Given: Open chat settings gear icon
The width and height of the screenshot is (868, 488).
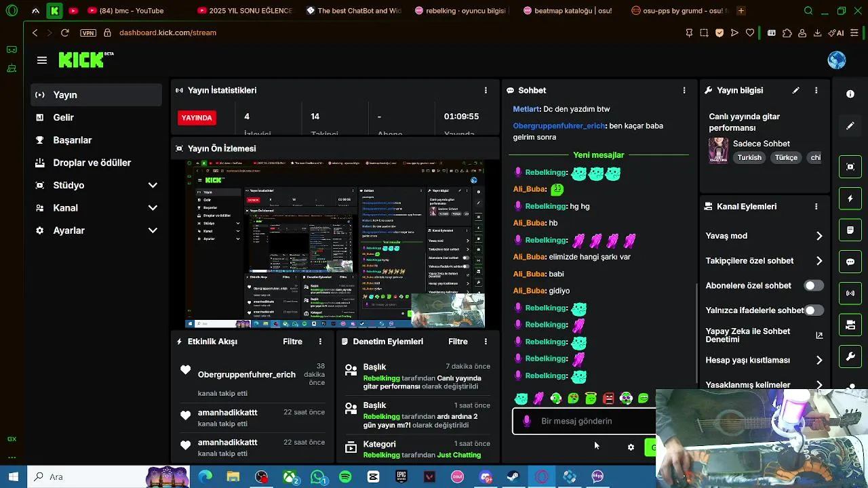Looking at the screenshot, I should (x=631, y=447).
